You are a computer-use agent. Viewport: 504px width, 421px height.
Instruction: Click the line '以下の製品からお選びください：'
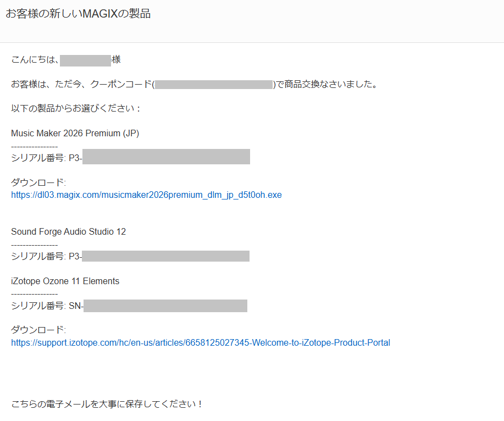tap(76, 109)
